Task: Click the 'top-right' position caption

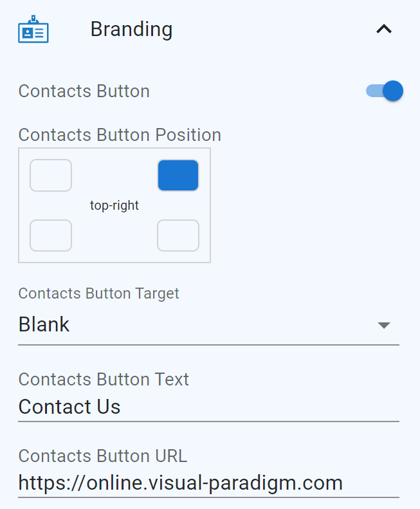Action: point(114,206)
